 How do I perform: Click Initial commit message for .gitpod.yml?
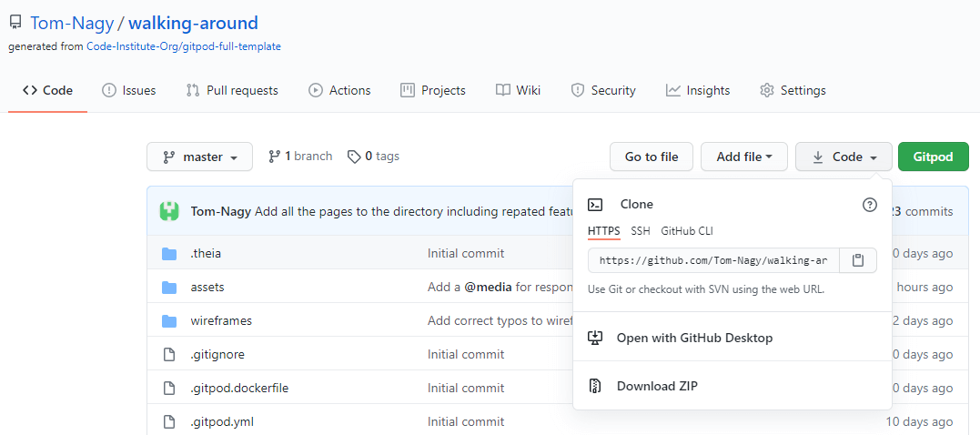466,422
